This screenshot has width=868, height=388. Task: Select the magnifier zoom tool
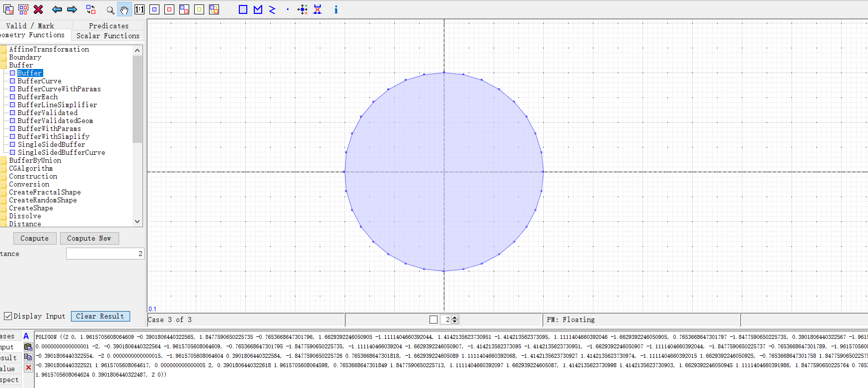click(110, 9)
